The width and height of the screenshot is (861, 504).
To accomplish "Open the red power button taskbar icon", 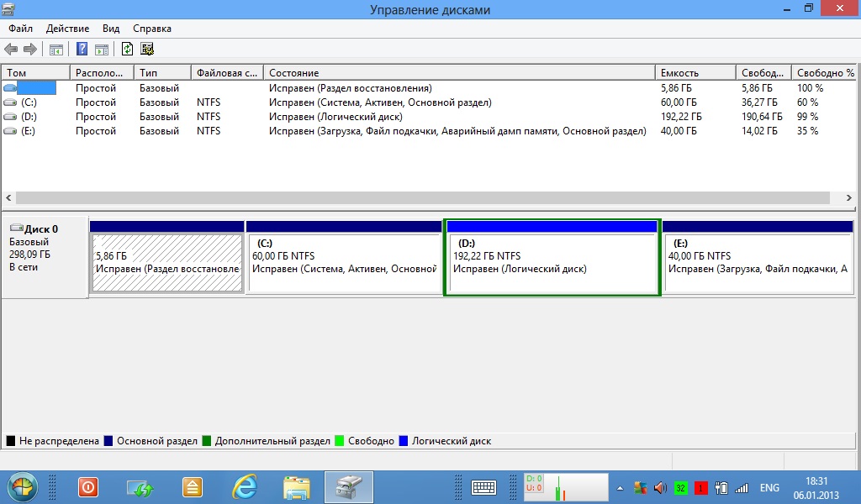I will pyautogui.click(x=87, y=487).
